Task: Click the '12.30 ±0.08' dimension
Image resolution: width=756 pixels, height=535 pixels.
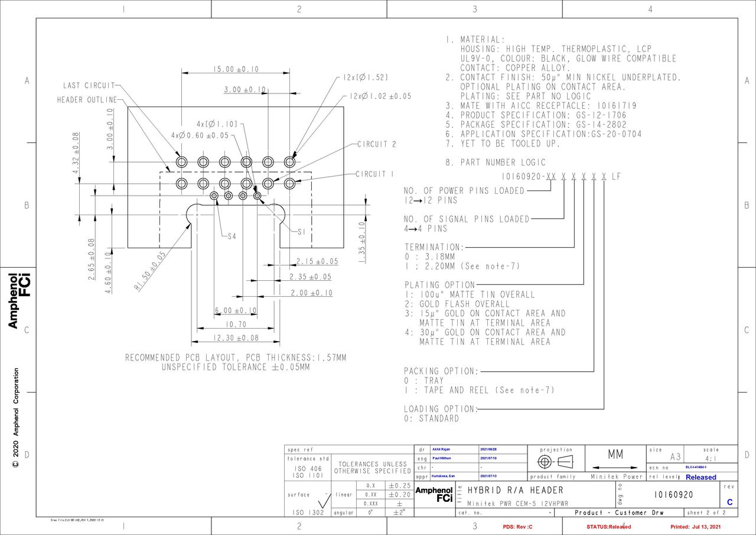Action: 236,338
